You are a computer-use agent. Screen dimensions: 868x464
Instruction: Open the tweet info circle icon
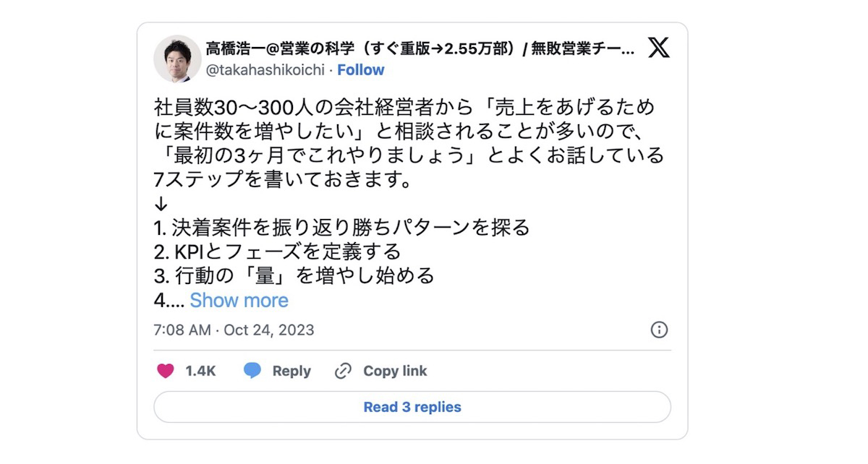(659, 330)
